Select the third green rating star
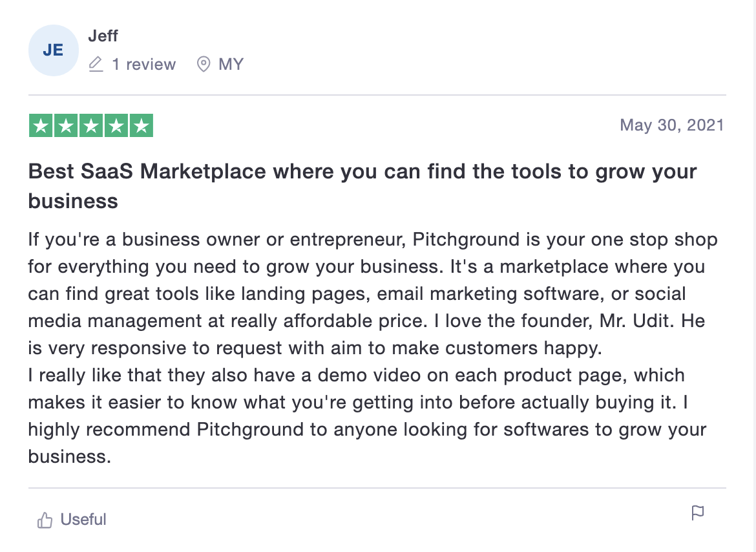756x552 pixels. 91,125
